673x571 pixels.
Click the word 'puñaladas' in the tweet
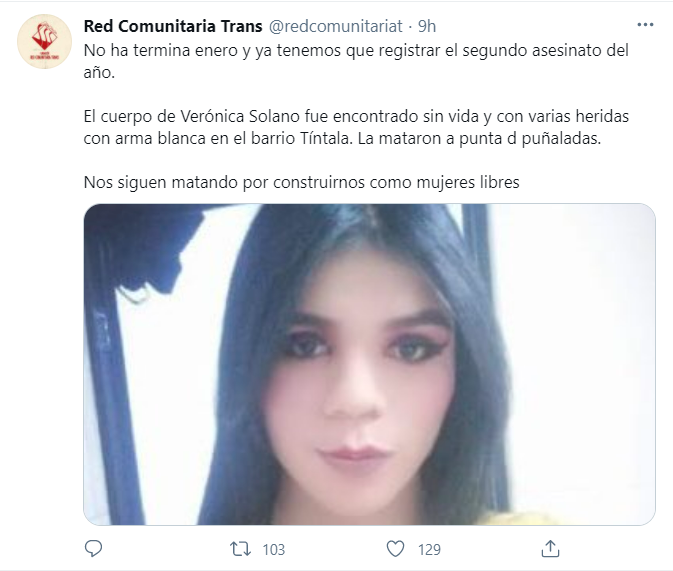(561, 139)
